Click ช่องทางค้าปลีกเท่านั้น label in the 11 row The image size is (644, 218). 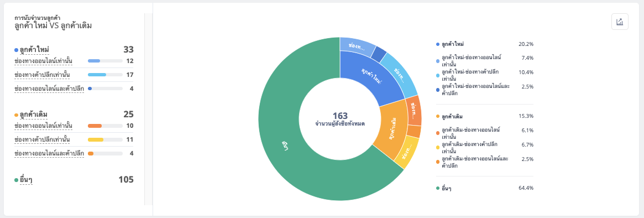pos(42,139)
